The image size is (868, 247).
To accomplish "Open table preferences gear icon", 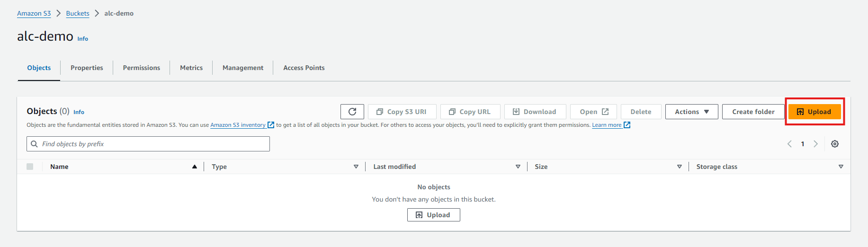I will (835, 144).
